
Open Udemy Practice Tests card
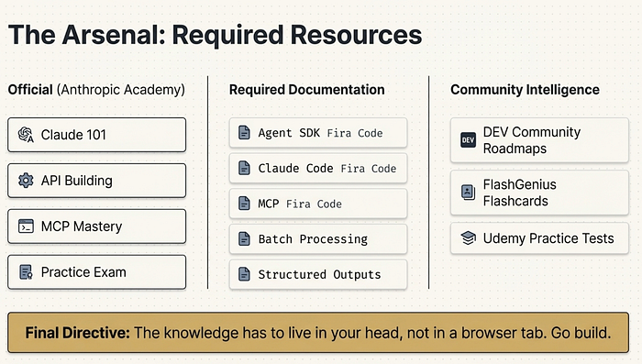[539, 238]
